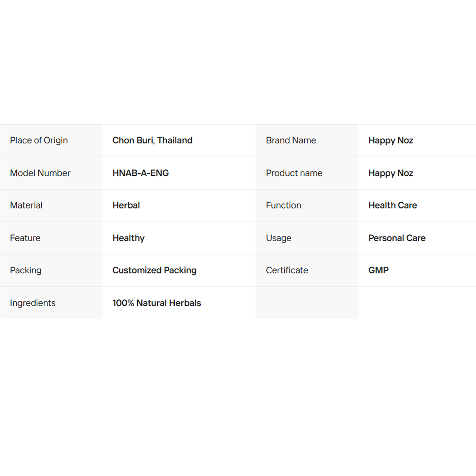Select the "GMP" certificate value

tap(378, 270)
